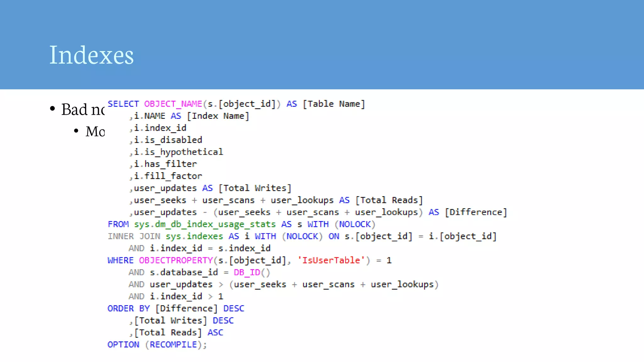This screenshot has height=362, width=644.
Task: Click ',[Total Writes] DESC' line
Action: (181, 321)
